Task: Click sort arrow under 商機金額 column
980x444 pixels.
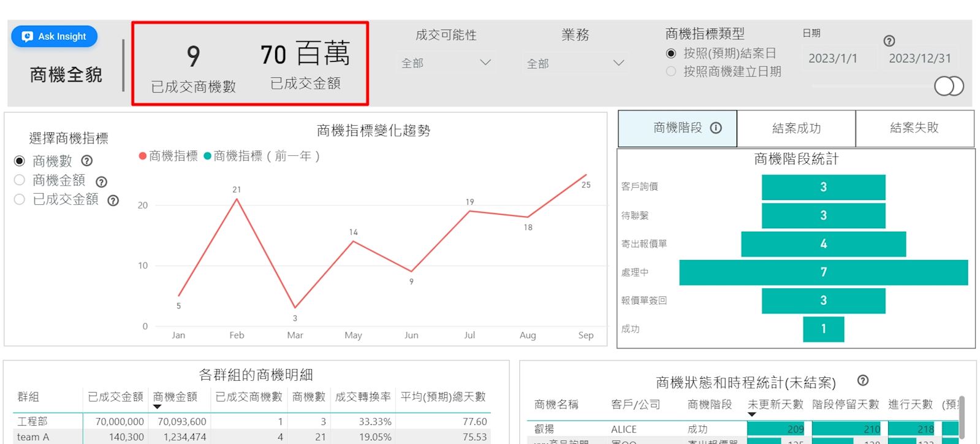Action: 158,407
